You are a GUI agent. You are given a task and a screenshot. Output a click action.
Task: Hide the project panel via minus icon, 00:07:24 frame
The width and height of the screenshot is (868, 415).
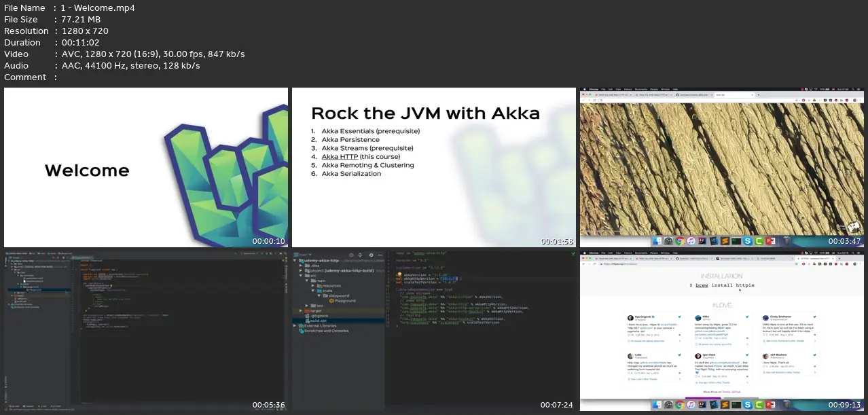(x=380, y=255)
